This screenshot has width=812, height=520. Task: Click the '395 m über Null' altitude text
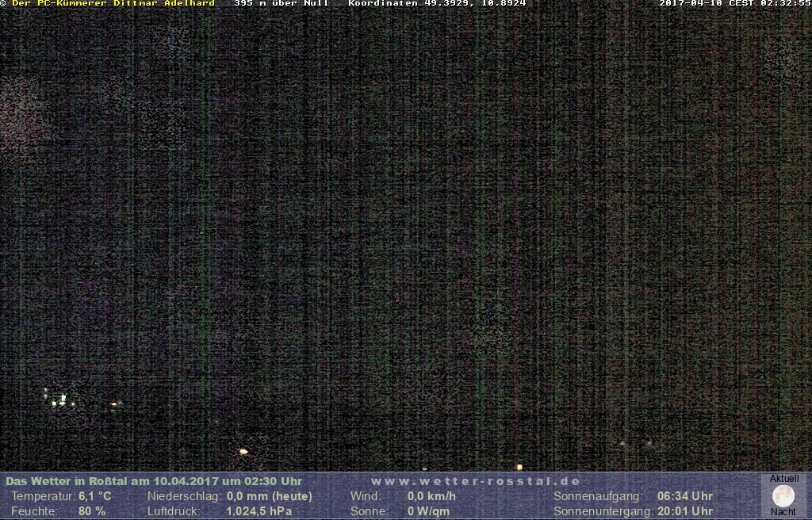[282, 3]
